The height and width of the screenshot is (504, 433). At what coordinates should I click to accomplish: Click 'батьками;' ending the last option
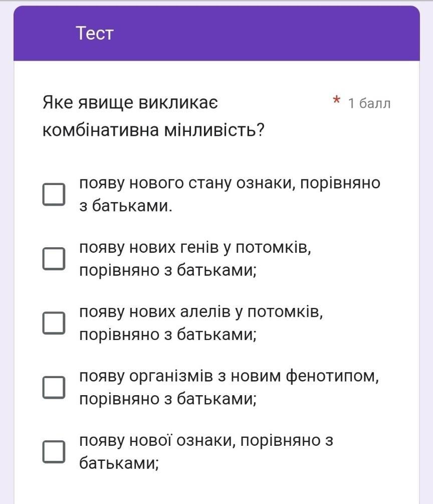[119, 463]
